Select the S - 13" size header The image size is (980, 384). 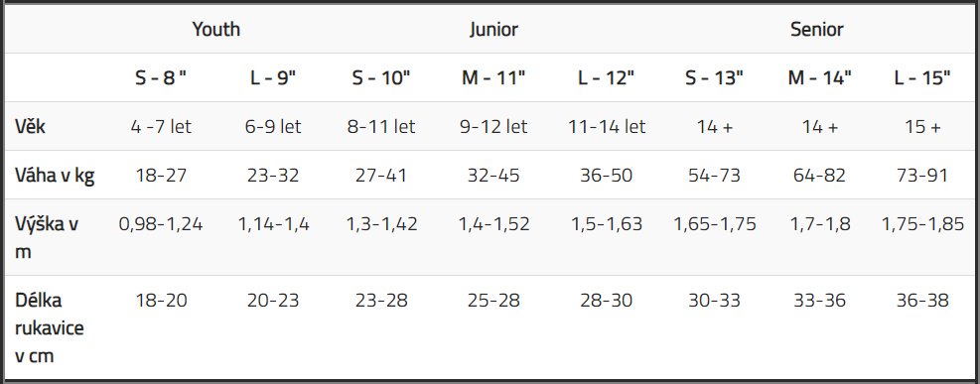(x=714, y=78)
